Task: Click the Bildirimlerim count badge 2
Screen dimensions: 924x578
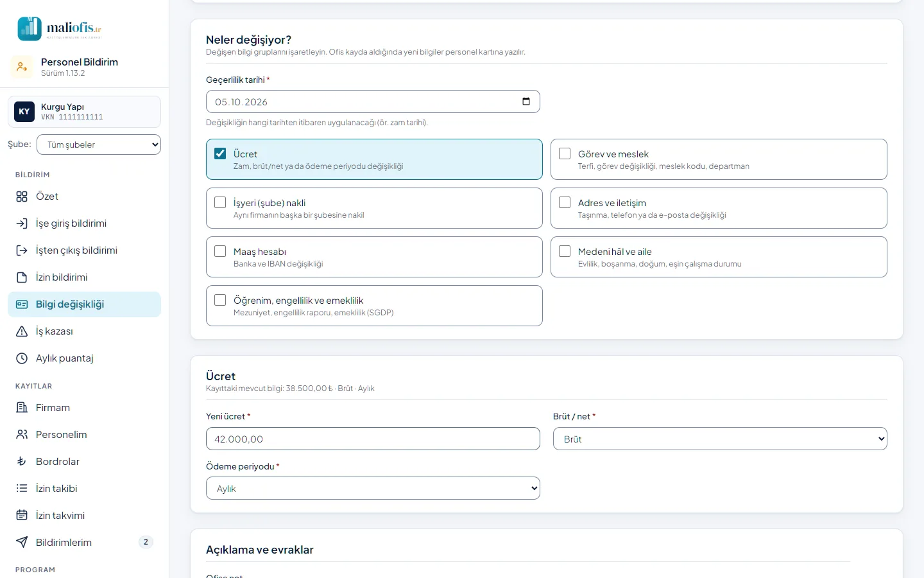Action: (x=146, y=542)
